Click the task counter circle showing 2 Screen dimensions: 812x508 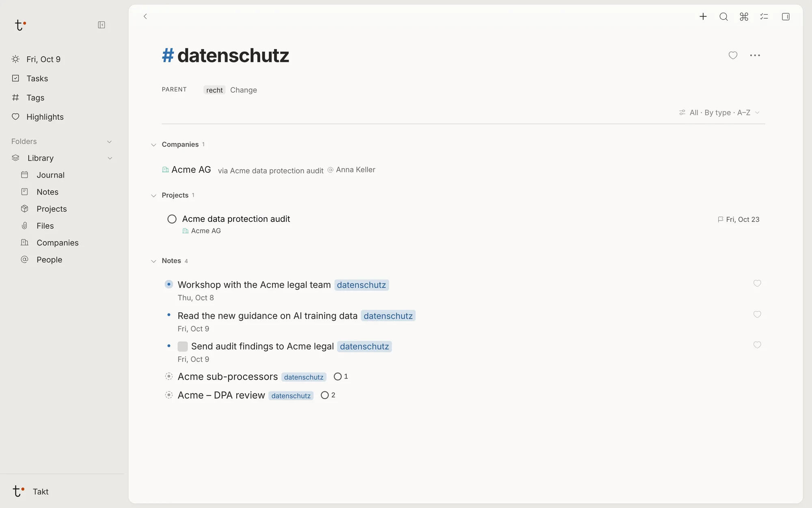(325, 395)
